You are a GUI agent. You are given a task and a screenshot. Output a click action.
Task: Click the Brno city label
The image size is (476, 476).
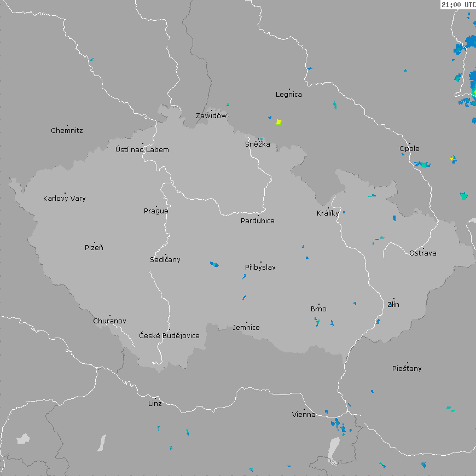pyautogui.click(x=318, y=309)
